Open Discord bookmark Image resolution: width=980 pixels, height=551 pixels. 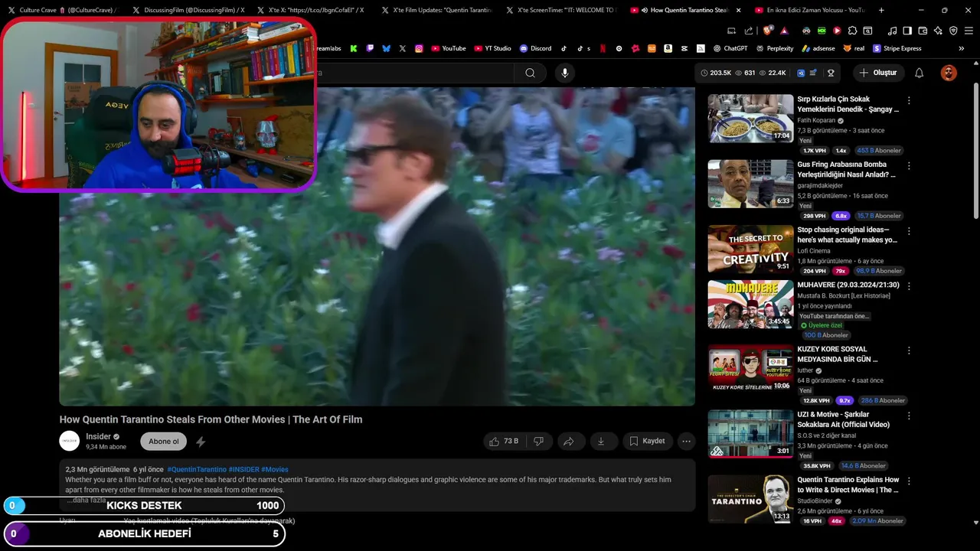[535, 48]
